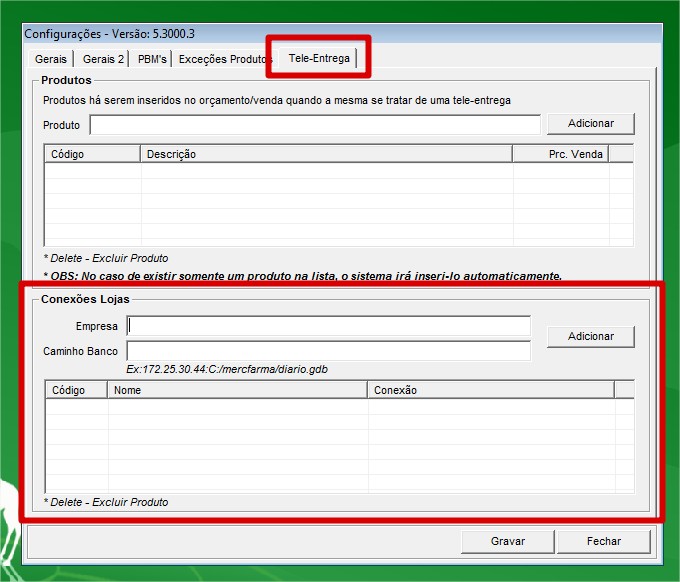
Task: Sort by the Descrição column header
Action: (x=325, y=154)
